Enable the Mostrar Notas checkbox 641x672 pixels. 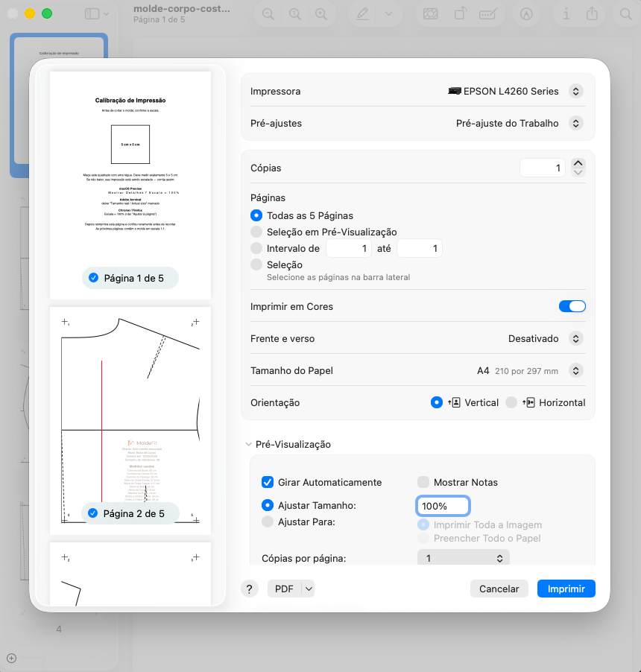coord(423,482)
